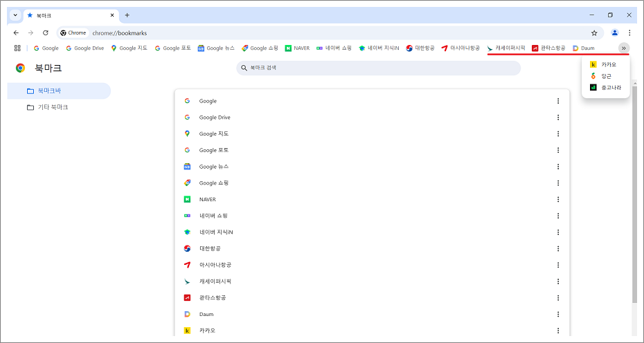
Task: Click the 북마크 검색 search field
Action: pos(378,68)
